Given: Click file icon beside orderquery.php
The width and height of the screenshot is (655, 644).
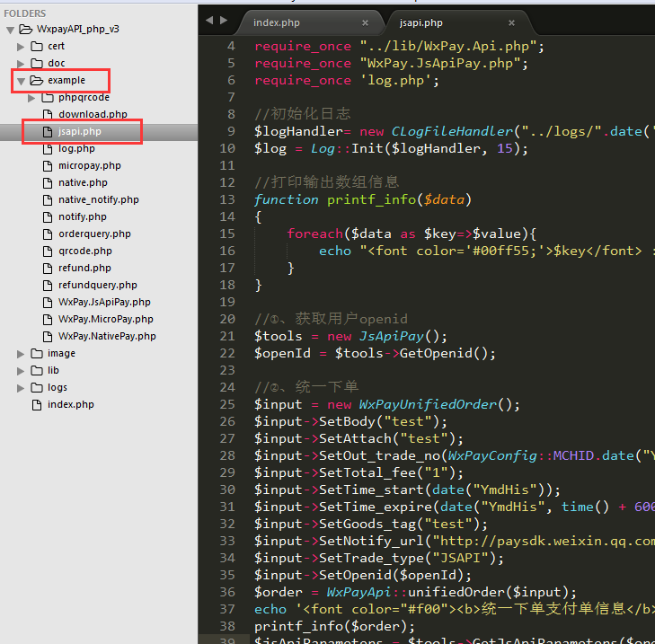Looking at the screenshot, I should coord(48,234).
